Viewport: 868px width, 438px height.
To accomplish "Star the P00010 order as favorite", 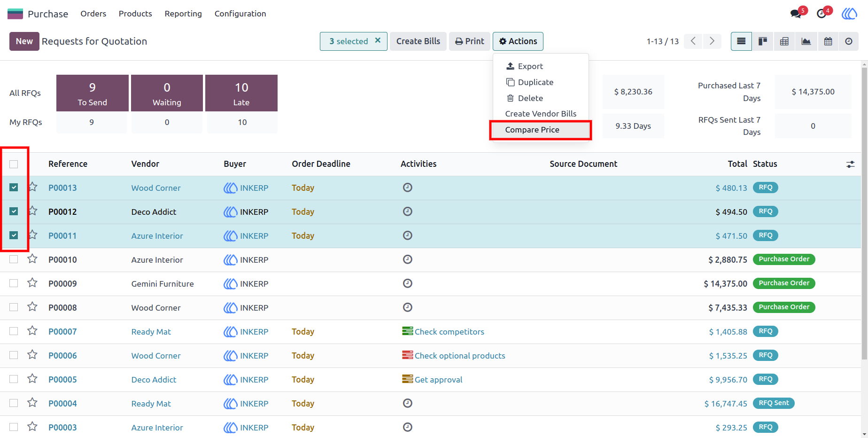I will click(x=32, y=259).
